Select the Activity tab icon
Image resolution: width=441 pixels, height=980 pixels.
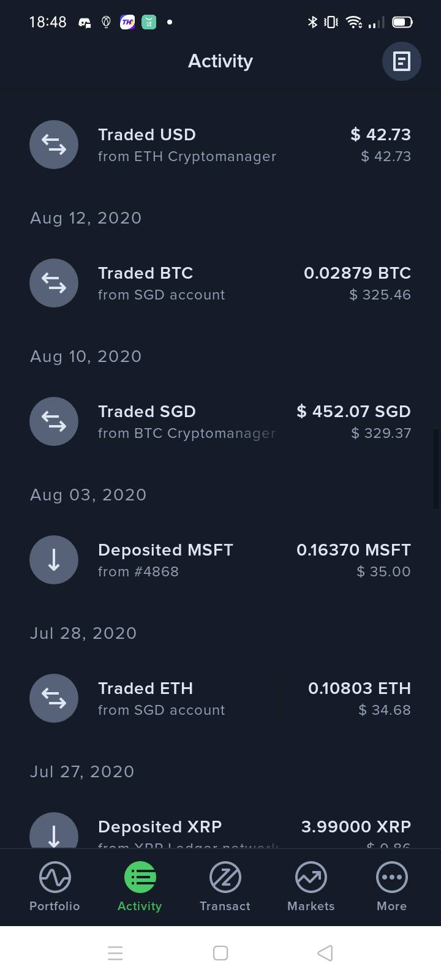click(x=140, y=877)
